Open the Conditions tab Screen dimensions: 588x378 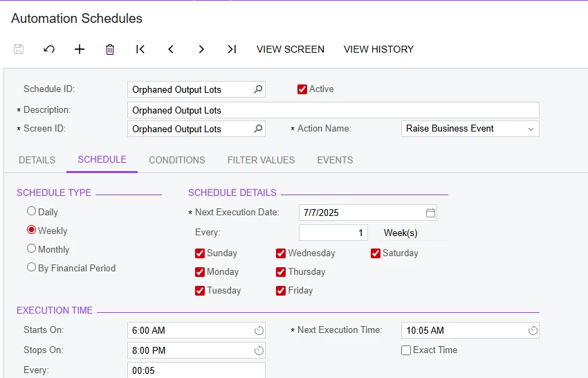[177, 161]
